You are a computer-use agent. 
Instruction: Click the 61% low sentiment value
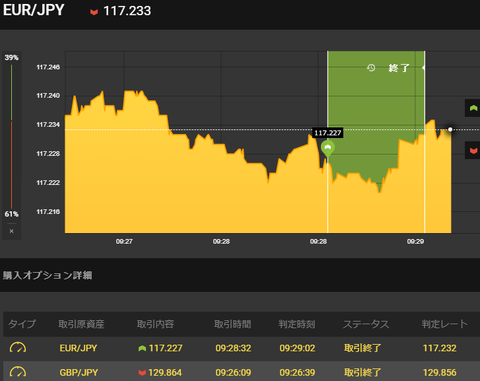(x=11, y=214)
